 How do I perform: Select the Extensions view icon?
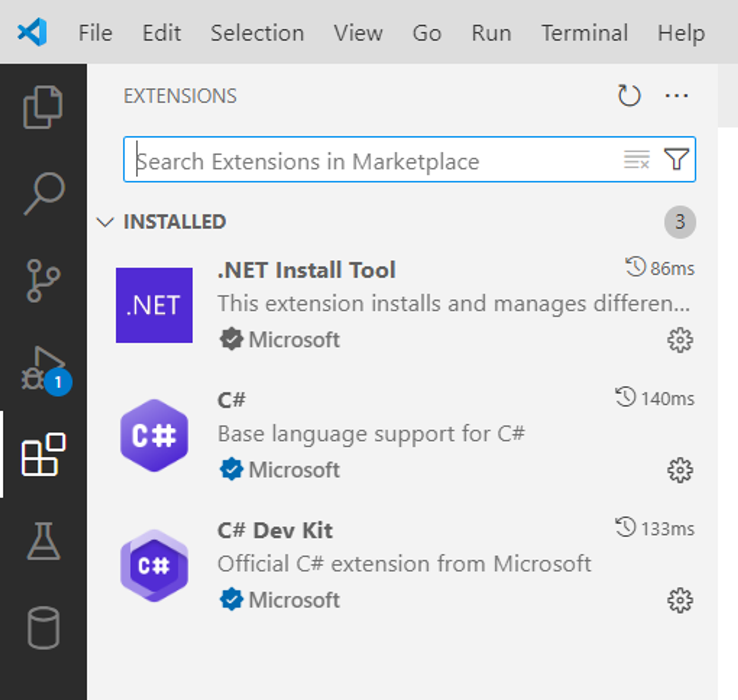(43, 454)
